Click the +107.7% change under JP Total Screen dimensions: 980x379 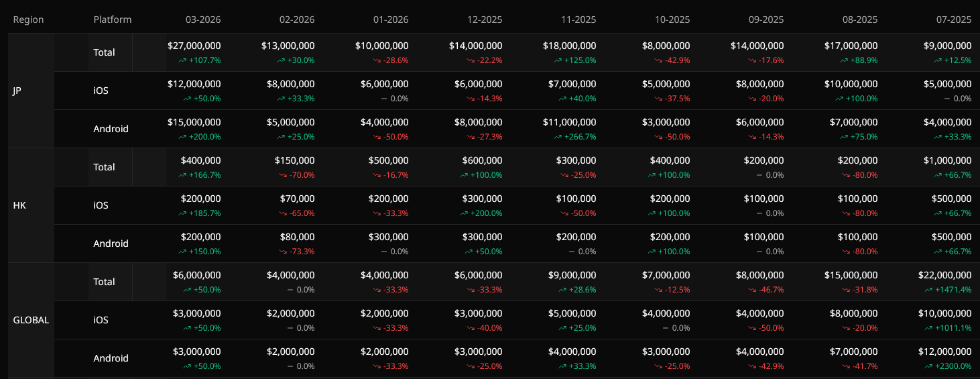(x=200, y=60)
